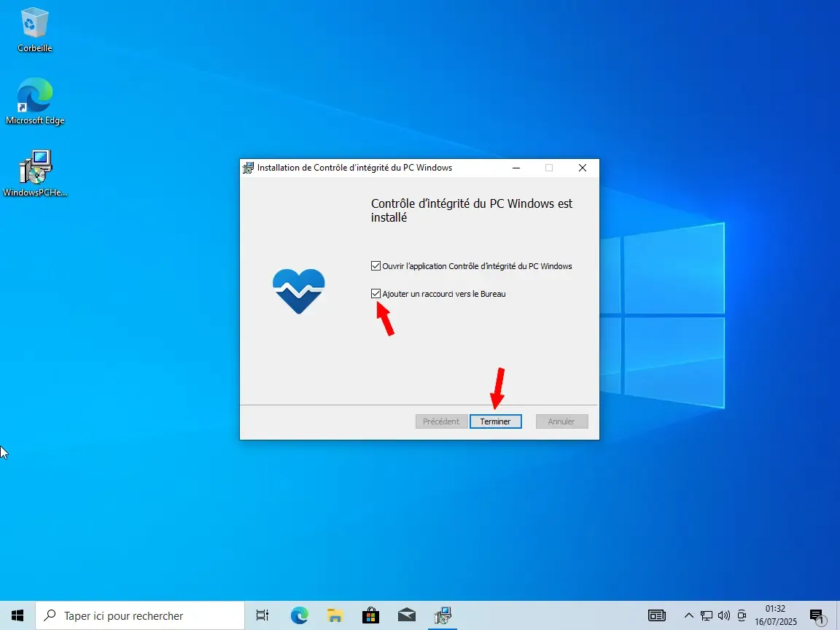Viewport: 840px width, 630px height.
Task: Show hidden system tray icons
Action: pyautogui.click(x=689, y=615)
